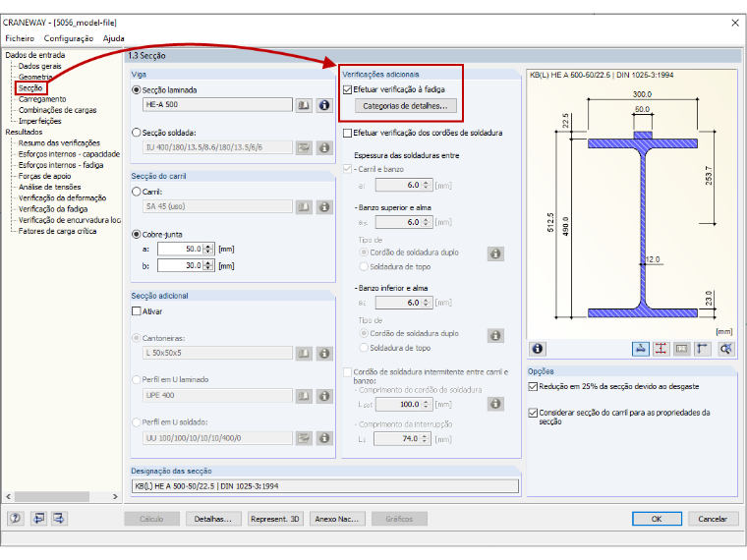The height and width of the screenshot is (560, 747).
Task: Click the Cancelar button
Action: click(x=713, y=519)
